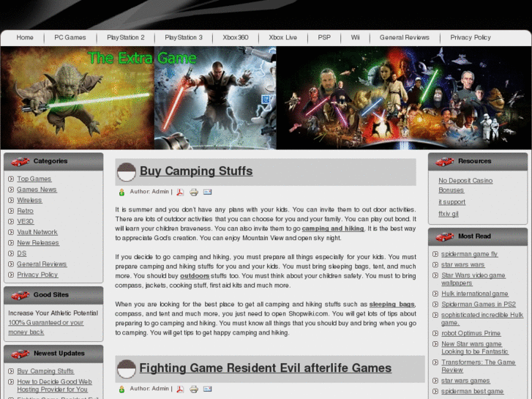Follow the outdoors link in article
The width and height of the screenshot is (532, 399).
[x=195, y=276]
